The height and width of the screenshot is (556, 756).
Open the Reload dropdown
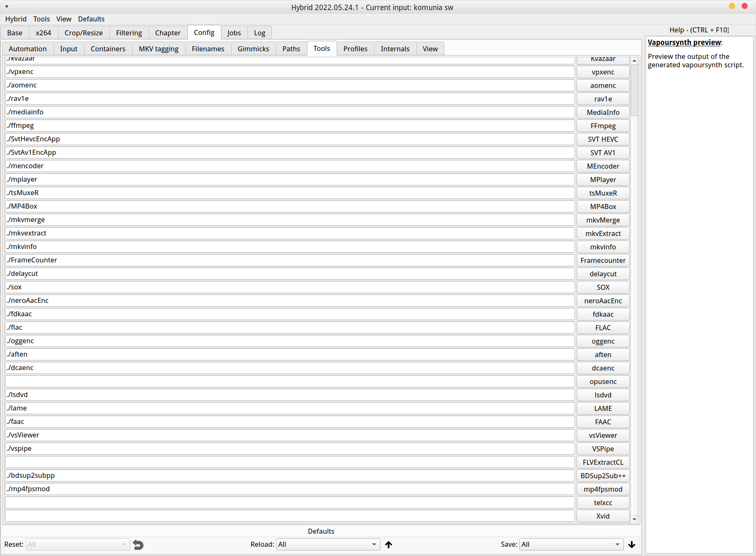327,544
